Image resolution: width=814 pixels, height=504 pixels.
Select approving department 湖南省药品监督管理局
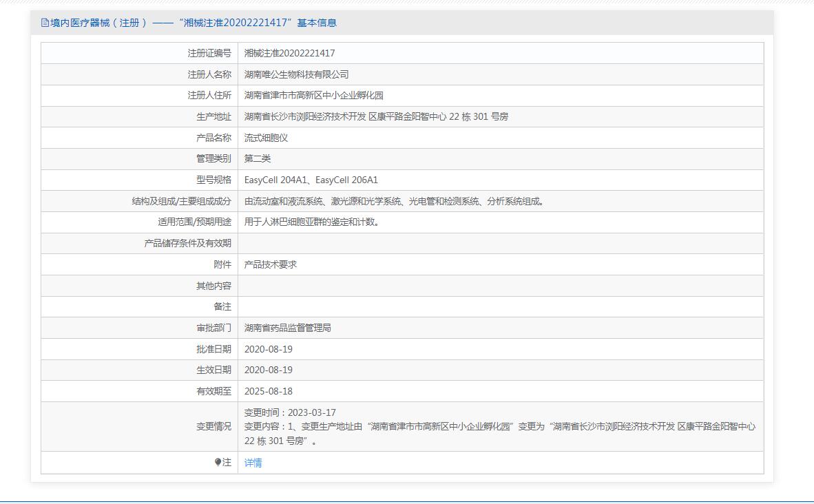click(288, 328)
